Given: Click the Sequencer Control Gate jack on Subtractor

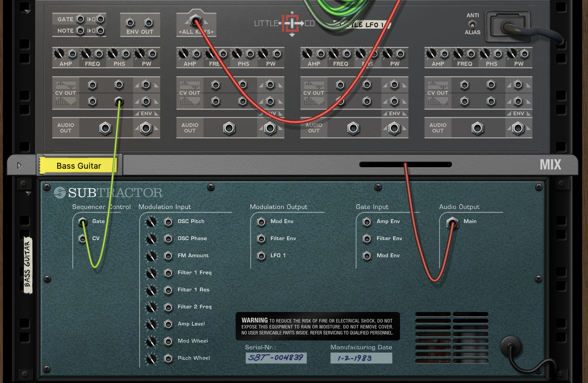Looking at the screenshot, I should click(x=82, y=222).
